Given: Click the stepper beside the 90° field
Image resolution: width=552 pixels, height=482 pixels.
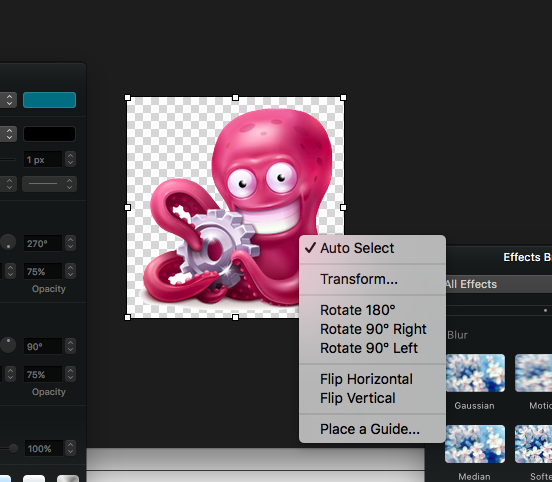Looking at the screenshot, I should click(70, 346).
